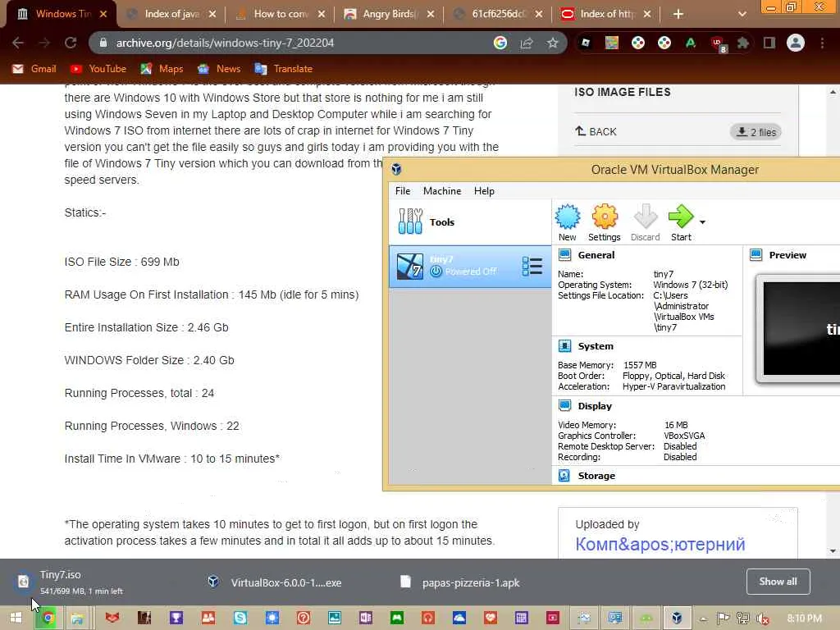Screen dimensions: 840x630
Task: Click the Roblox extension icon
Action: (x=586, y=43)
